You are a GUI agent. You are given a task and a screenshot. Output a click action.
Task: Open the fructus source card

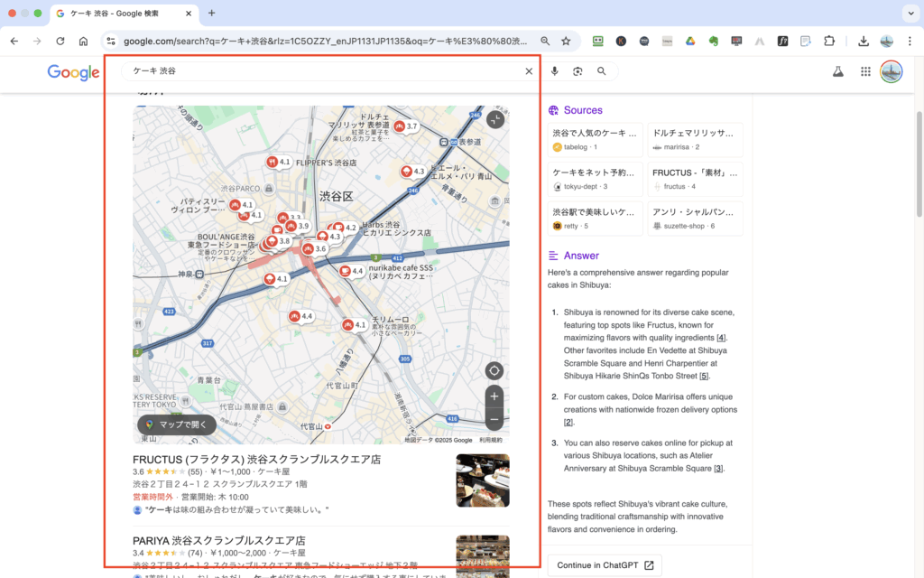pos(696,180)
